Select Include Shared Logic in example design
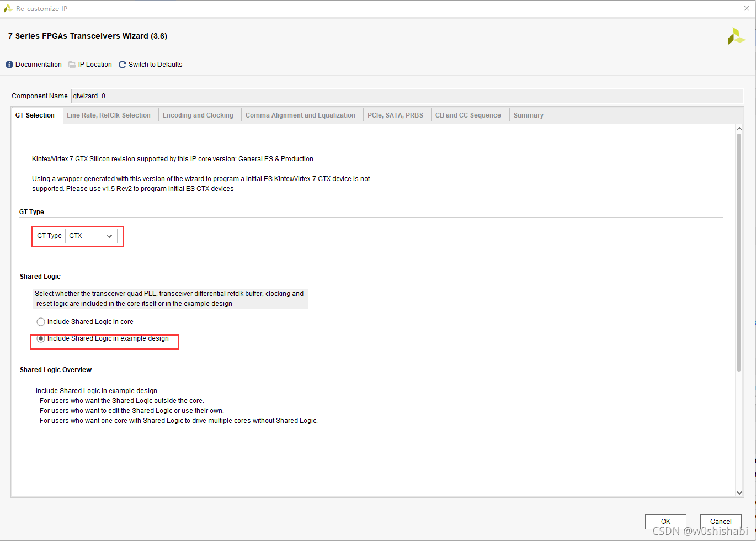 tap(41, 338)
